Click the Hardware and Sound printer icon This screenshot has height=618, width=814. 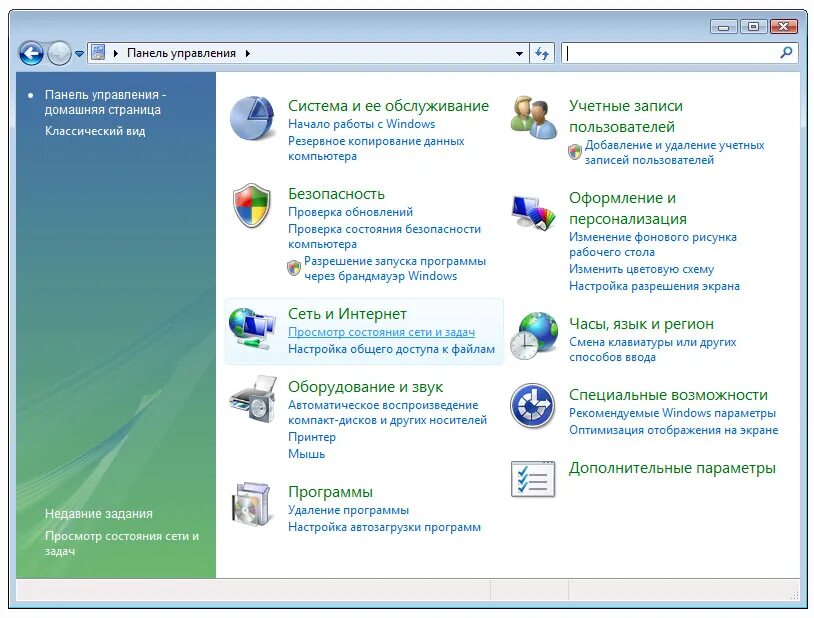click(252, 399)
